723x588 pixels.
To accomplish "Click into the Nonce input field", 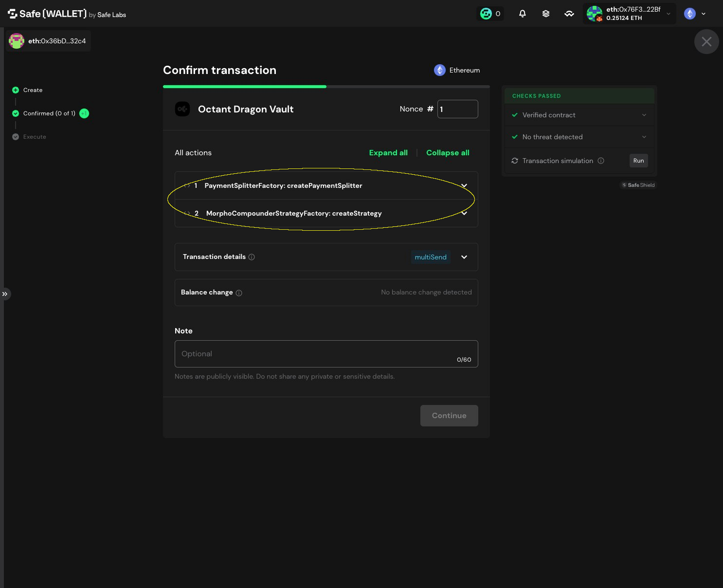I will 457,109.
